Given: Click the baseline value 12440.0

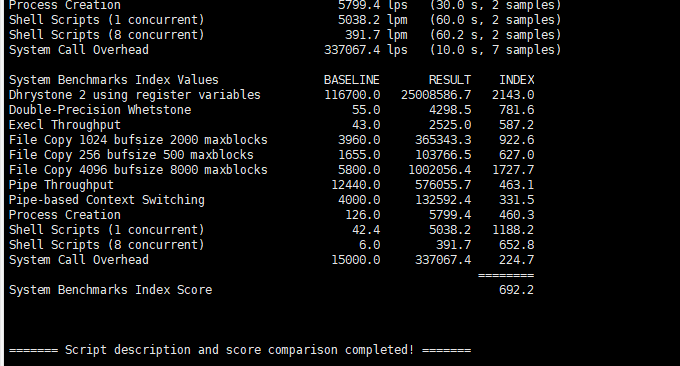Looking at the screenshot, I should 356,185.
